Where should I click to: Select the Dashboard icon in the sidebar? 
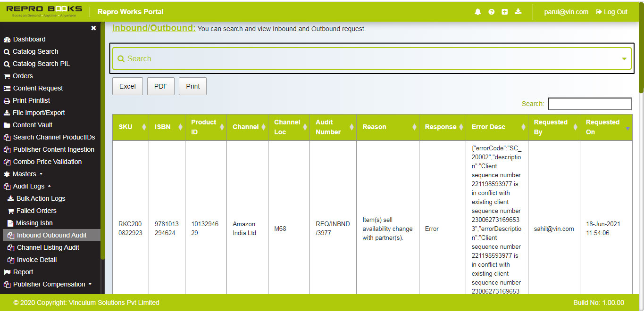(x=7, y=39)
